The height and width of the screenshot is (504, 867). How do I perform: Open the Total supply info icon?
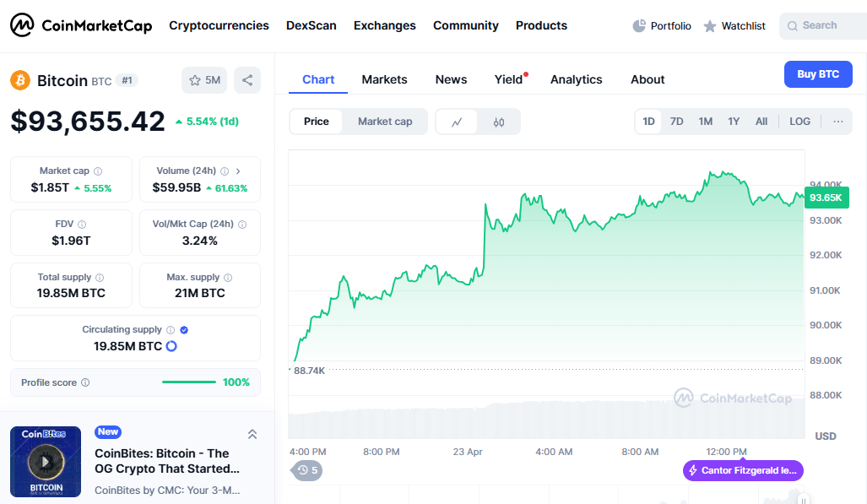100,278
